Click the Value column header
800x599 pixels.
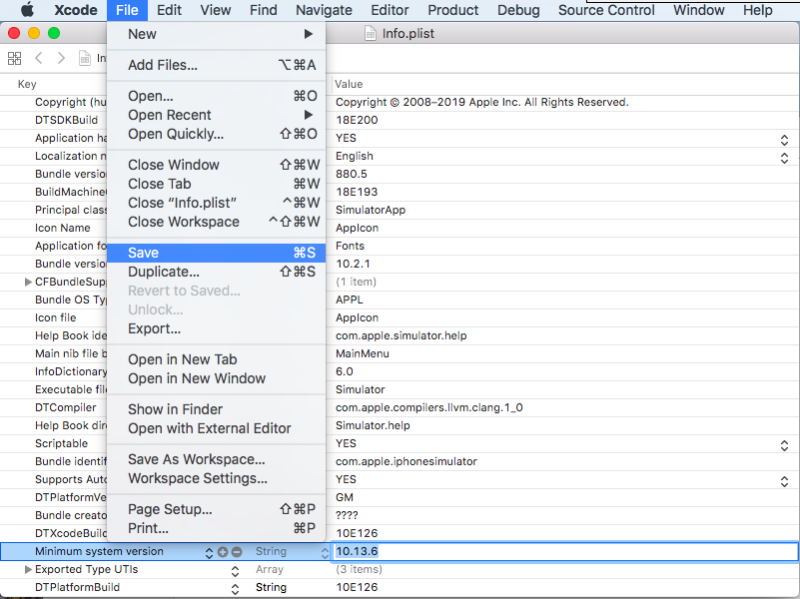tap(348, 84)
